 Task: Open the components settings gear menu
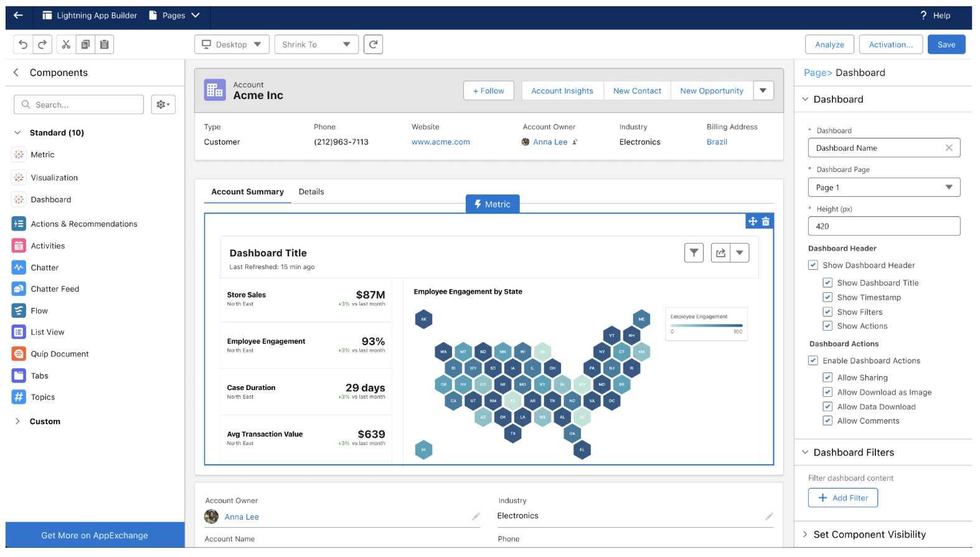pyautogui.click(x=163, y=105)
